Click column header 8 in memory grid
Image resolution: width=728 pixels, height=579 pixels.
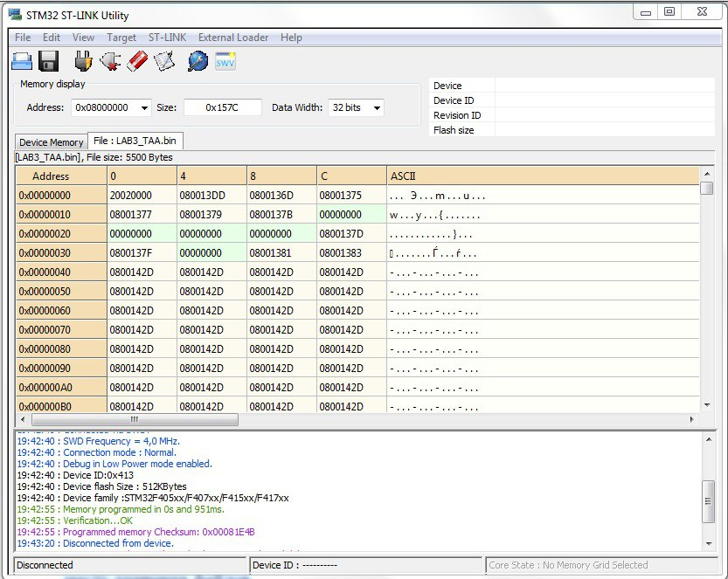point(281,176)
